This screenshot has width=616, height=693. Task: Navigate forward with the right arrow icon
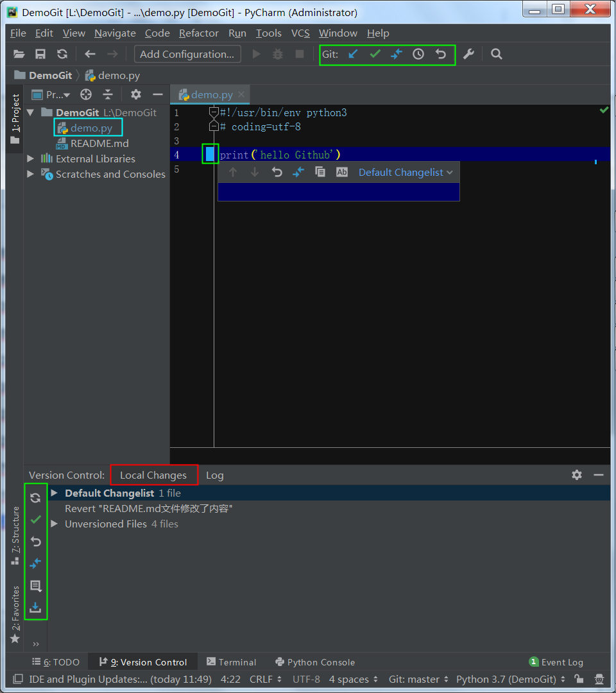(x=113, y=55)
